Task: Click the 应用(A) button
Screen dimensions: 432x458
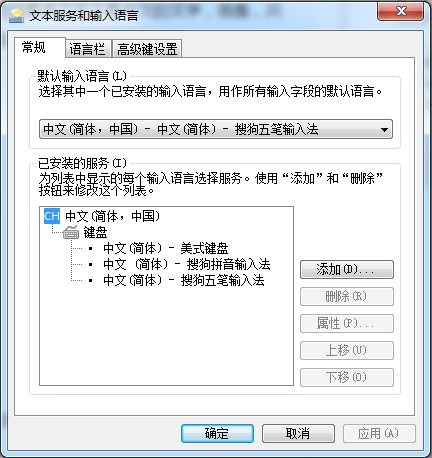Action: click(x=379, y=433)
